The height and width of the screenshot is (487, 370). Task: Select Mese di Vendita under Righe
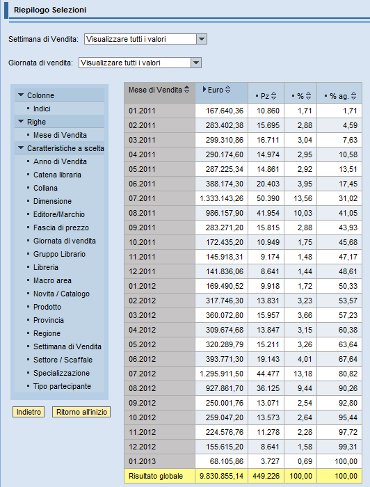click(x=60, y=135)
